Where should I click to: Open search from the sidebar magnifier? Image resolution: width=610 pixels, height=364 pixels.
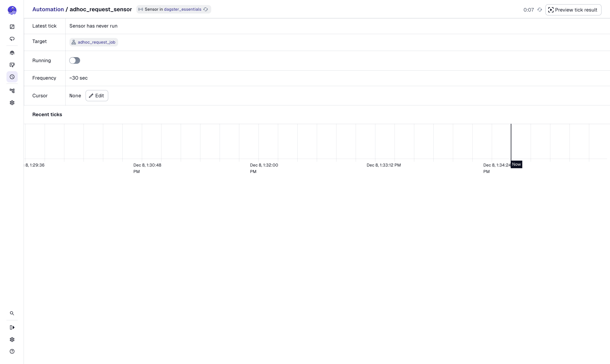(x=12, y=313)
